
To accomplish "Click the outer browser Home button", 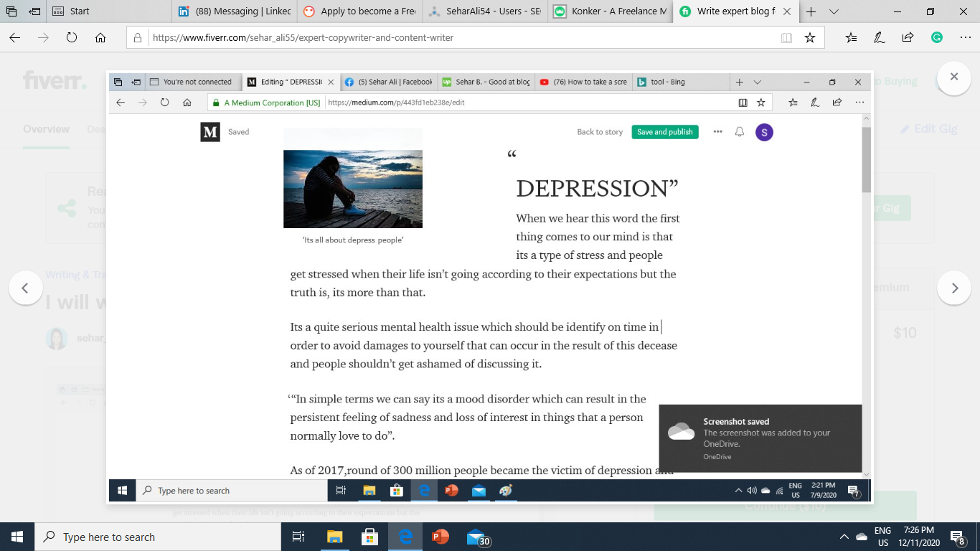I will [x=100, y=38].
